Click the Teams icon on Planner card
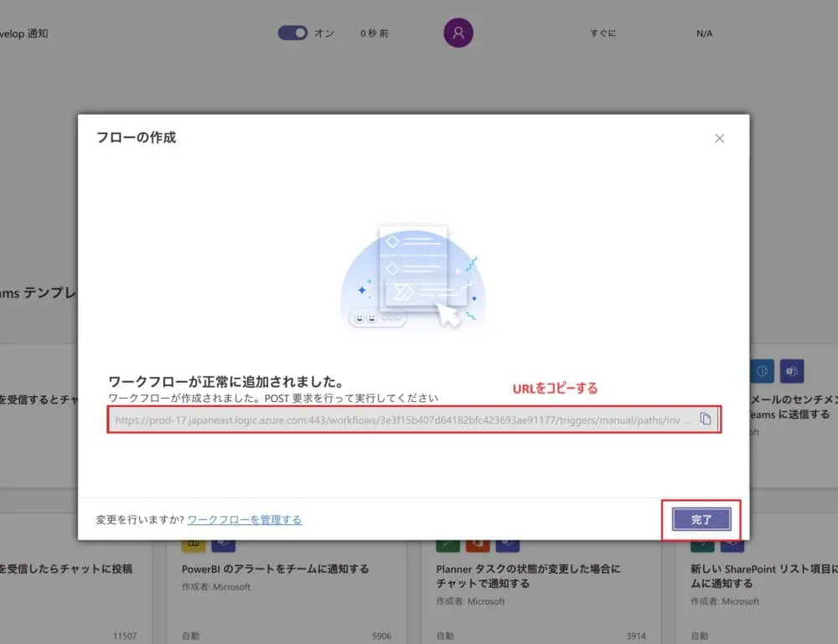Screen dimensions: 838x644 (505, 544)
